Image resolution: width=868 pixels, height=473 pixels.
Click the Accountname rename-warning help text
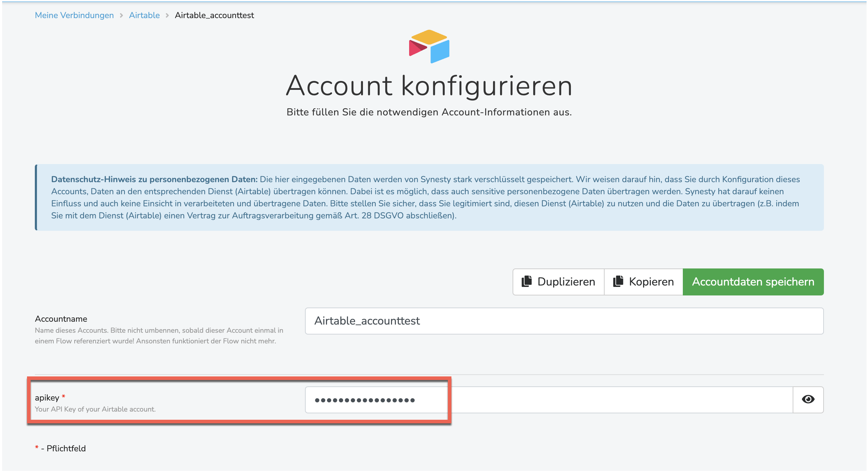pyautogui.click(x=159, y=336)
